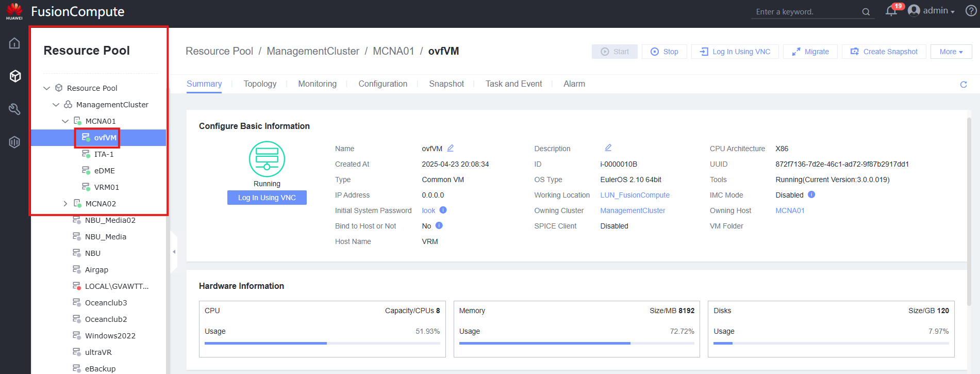Click the Create Snapshot button
This screenshot has width=980, height=374.
[x=884, y=52]
